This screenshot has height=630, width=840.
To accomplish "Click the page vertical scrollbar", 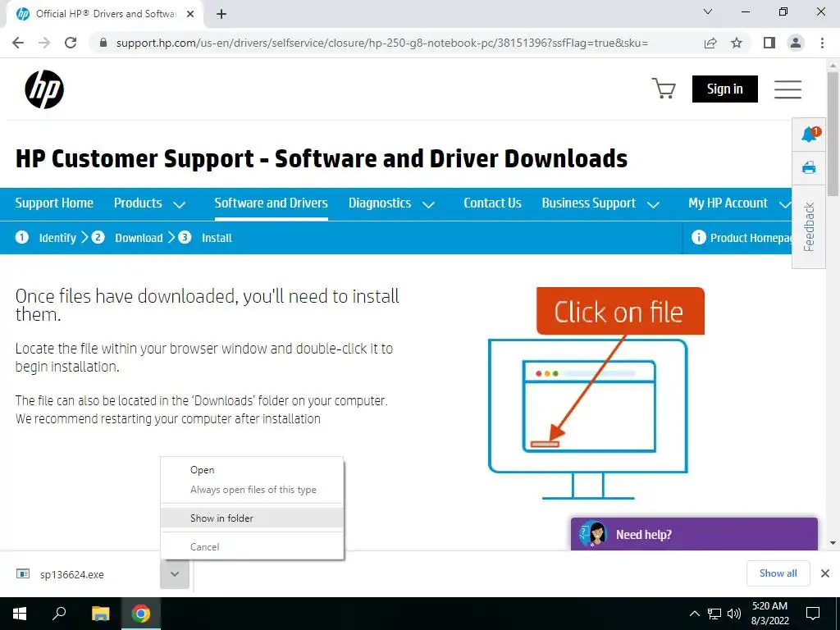I will coord(833,134).
